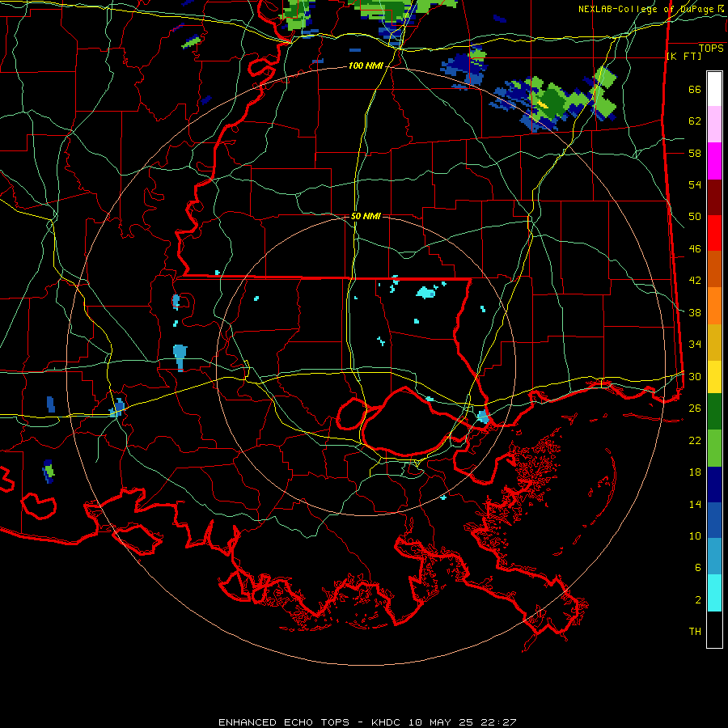Viewport: 728px width, 728px height.
Task: Click the "66" legend value
Action: (695, 89)
